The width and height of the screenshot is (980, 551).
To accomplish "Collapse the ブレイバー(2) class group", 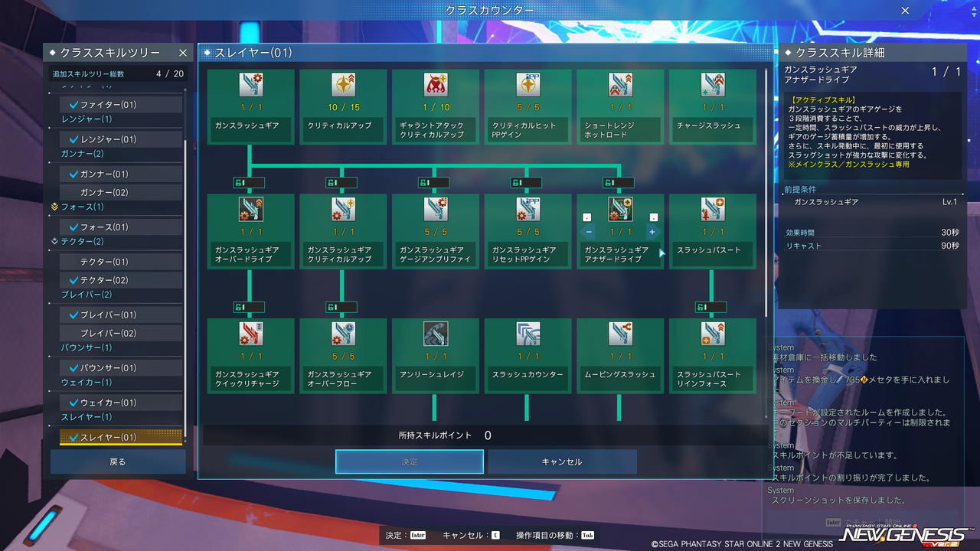I will point(87,295).
